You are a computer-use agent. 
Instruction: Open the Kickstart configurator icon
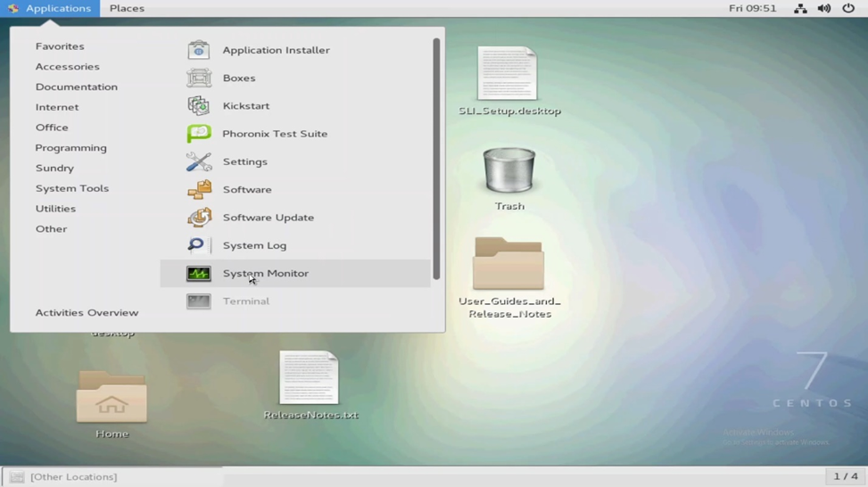coord(199,106)
